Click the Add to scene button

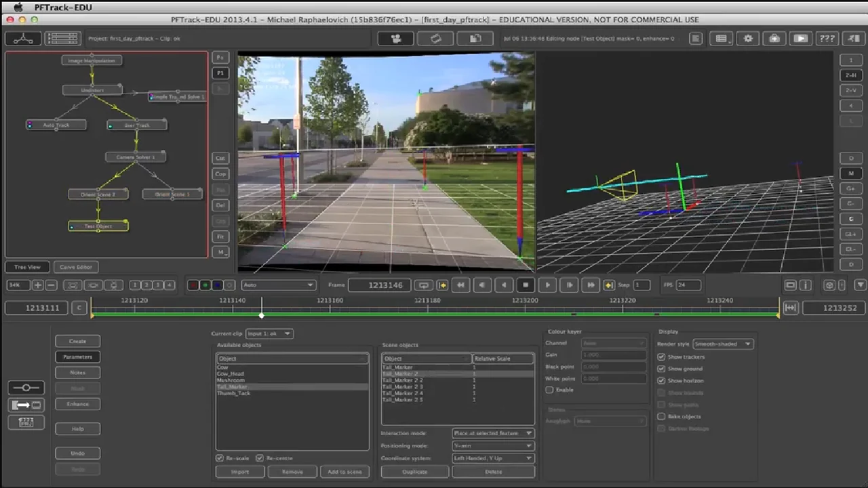coord(345,472)
